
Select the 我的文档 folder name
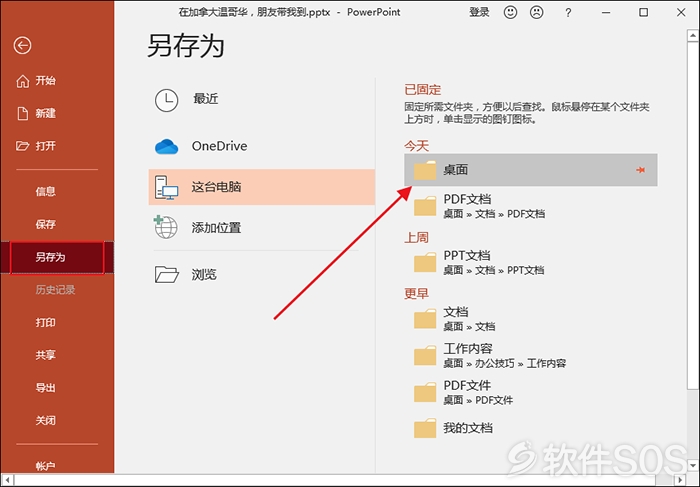tap(468, 428)
